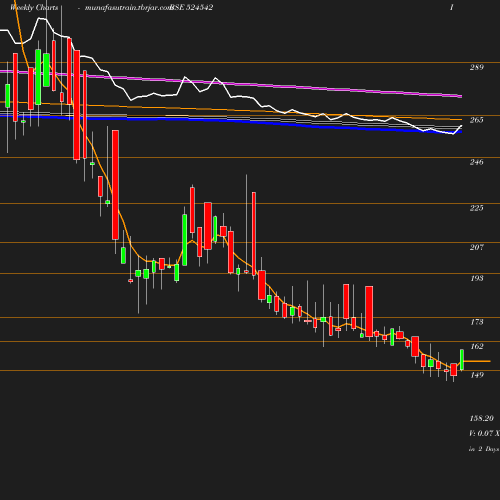The height and width of the screenshot is (500, 500).
Task: Click the 158.20 last price value
Action: 482,418
